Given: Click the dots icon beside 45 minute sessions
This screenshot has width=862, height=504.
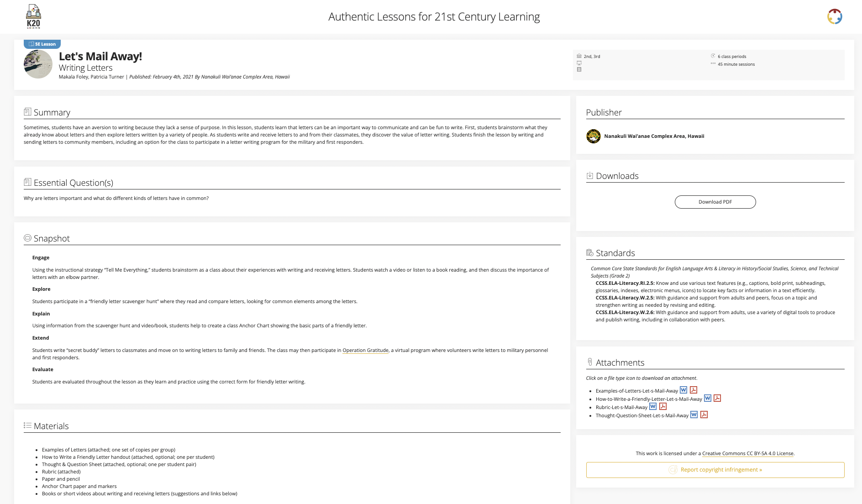Looking at the screenshot, I should coord(713,64).
